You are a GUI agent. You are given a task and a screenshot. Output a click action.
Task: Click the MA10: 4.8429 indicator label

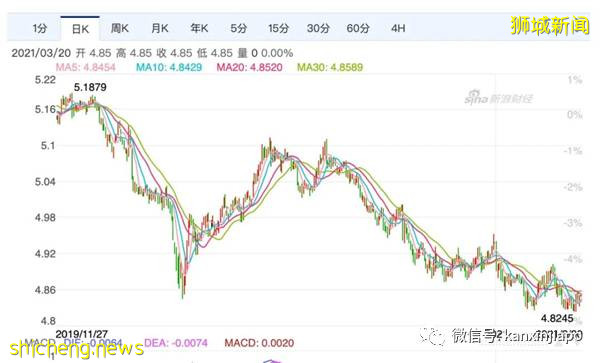pyautogui.click(x=169, y=67)
